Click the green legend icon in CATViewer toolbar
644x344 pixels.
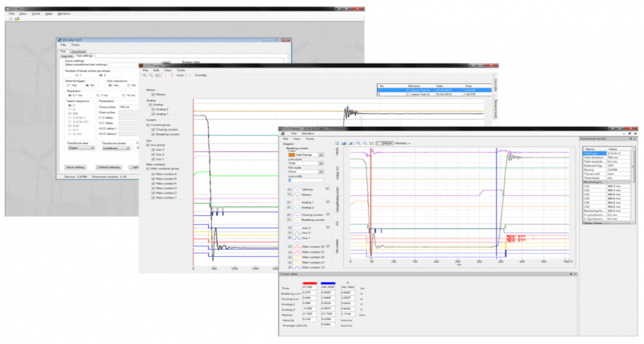[336, 143]
